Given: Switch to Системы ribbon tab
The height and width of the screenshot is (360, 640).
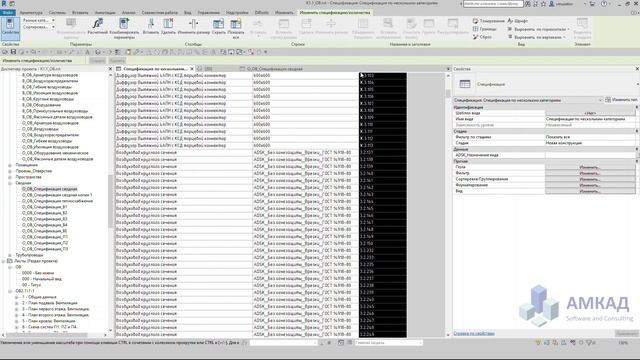Looking at the screenshot, I should coord(57,13).
